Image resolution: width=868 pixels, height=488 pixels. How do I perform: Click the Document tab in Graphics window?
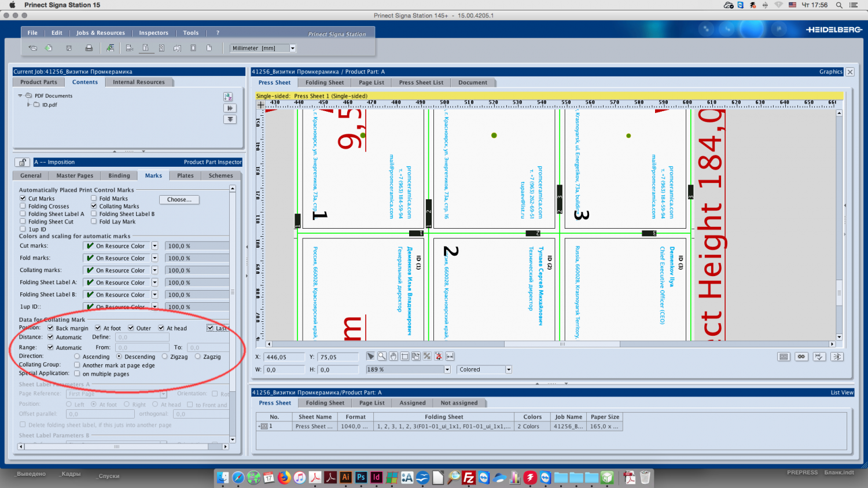[473, 82]
